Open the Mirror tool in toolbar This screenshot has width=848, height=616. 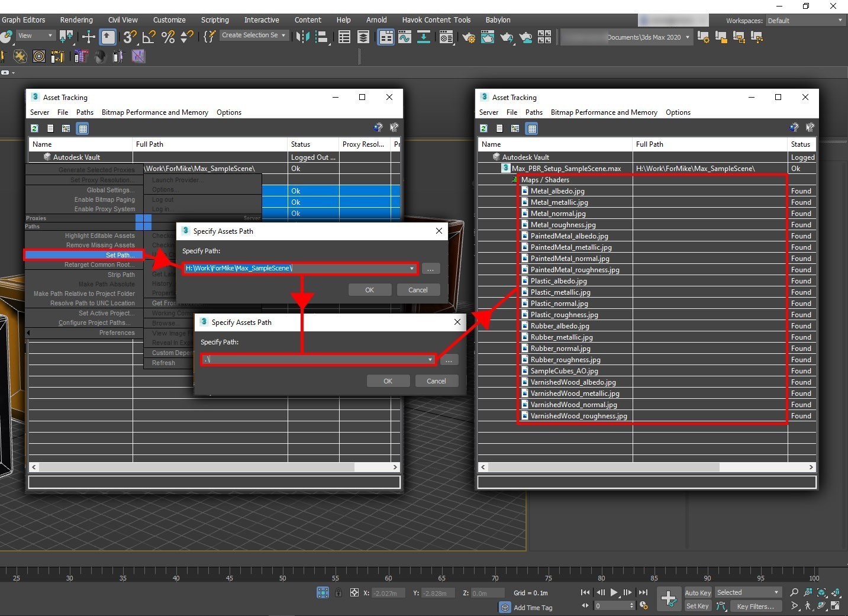pyautogui.click(x=302, y=37)
